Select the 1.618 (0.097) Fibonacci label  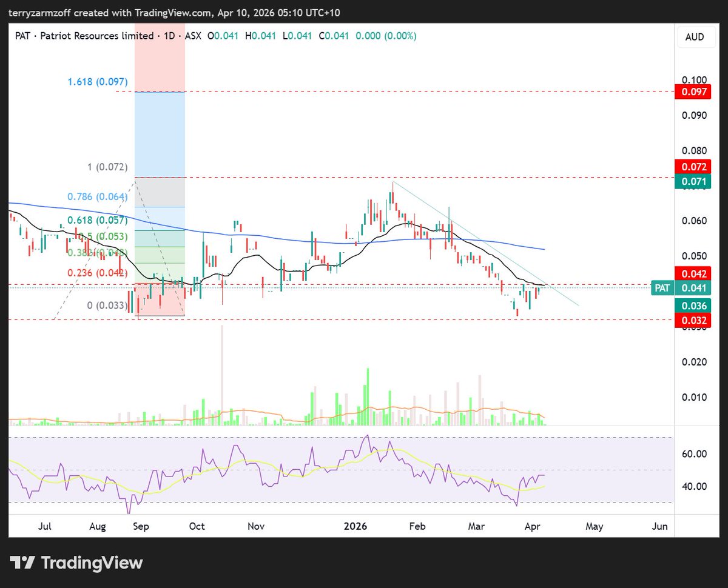coord(98,81)
